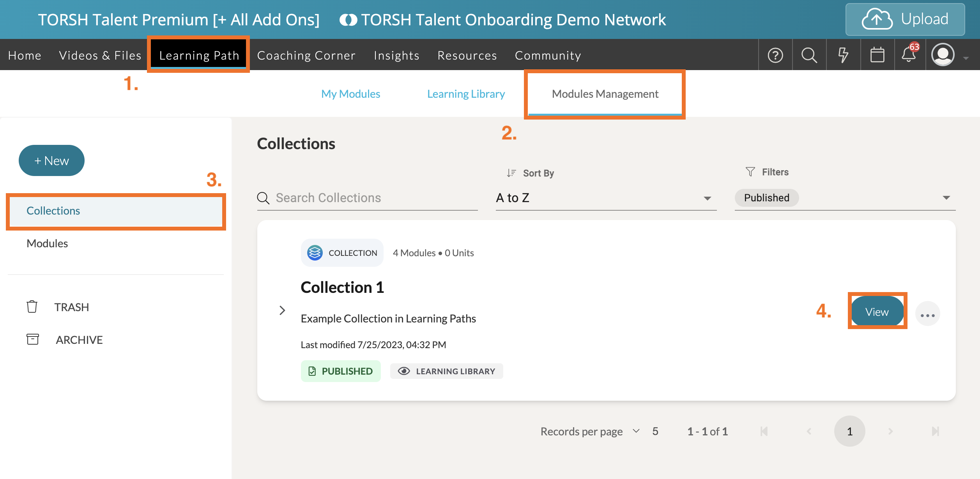Click the View button for Collection 1
The image size is (980, 479).
[x=877, y=312]
